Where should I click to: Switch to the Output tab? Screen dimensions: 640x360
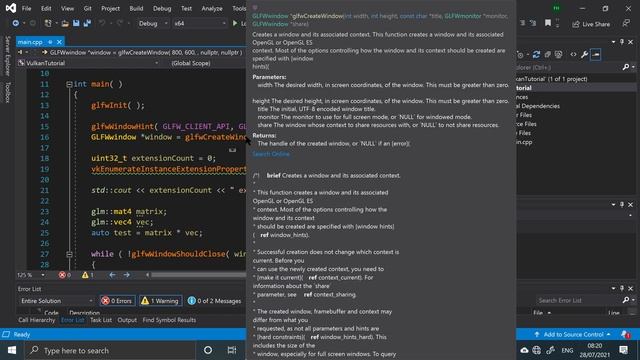click(127, 320)
